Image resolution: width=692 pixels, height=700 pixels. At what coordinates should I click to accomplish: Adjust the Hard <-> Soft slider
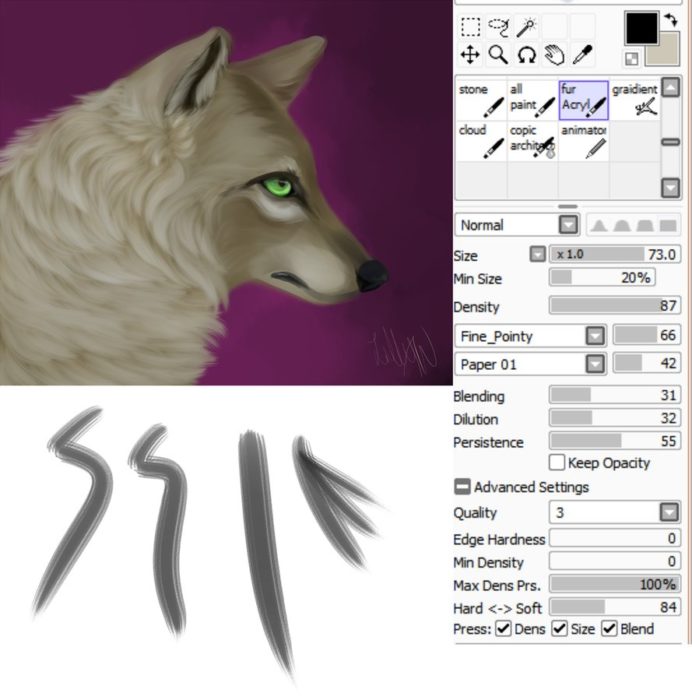tap(615, 607)
